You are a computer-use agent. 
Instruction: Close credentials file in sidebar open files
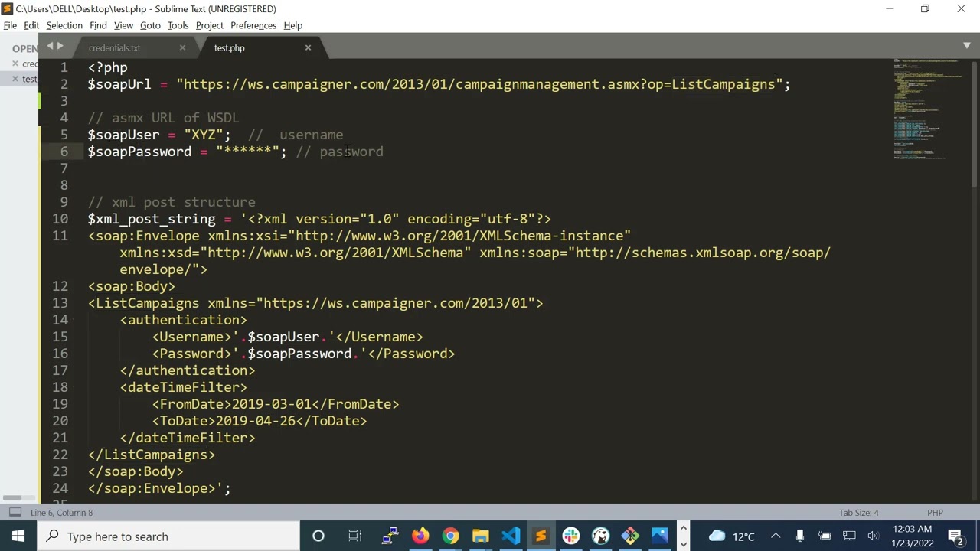[15, 64]
